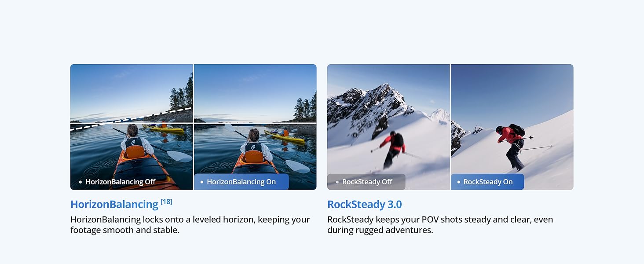Click the RockSteady description paragraph
Screen dimensions: 644x264
tap(440, 224)
